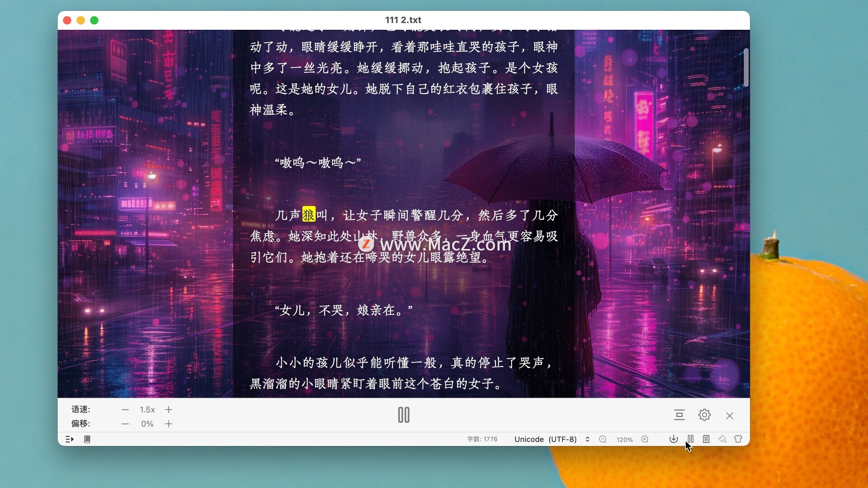868x488 pixels.
Task: Increase the 语速 reading speed
Action: (x=169, y=410)
